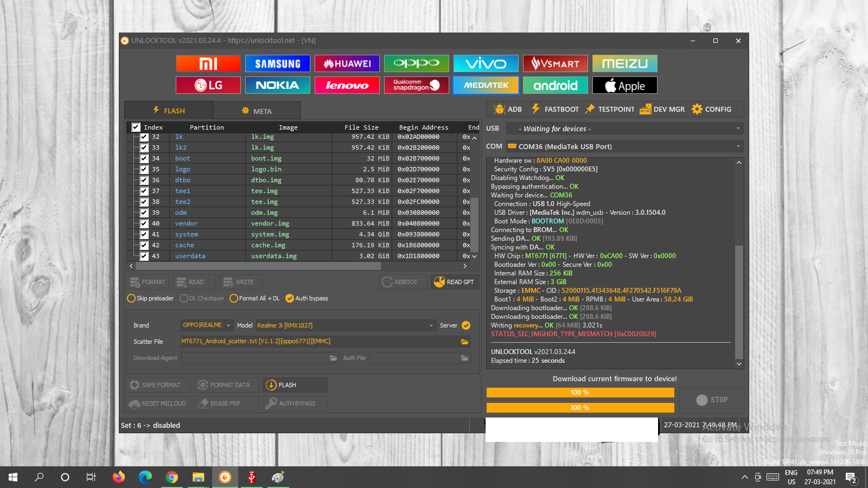Switch to the META tab
Image resolution: width=868 pixels, height=488 pixels.
(257, 111)
